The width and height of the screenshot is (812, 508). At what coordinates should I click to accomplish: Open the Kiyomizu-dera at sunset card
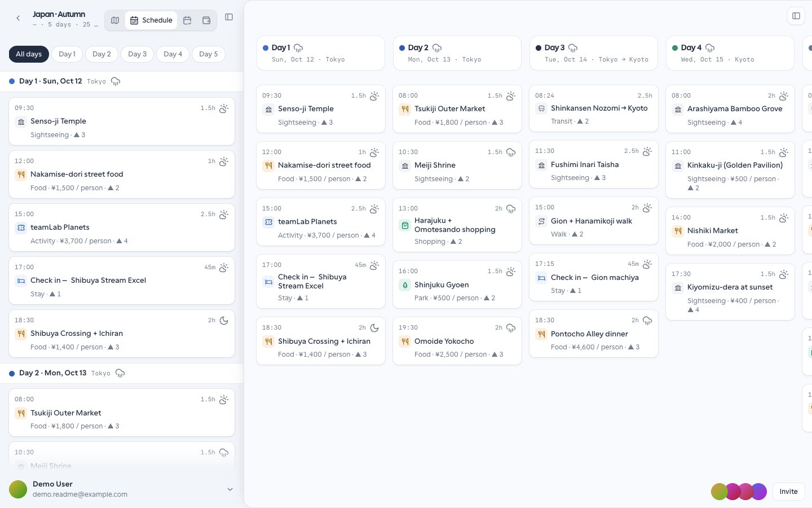(730, 291)
